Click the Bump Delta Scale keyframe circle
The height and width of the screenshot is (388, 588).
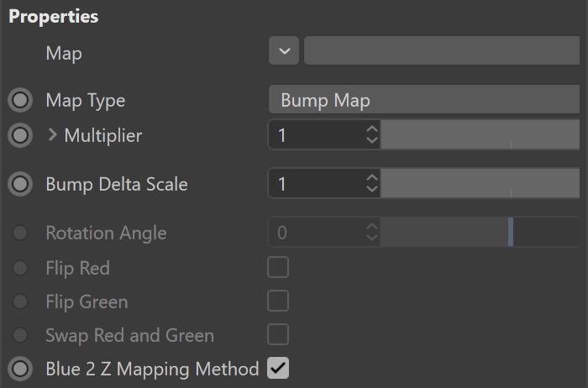(x=20, y=184)
